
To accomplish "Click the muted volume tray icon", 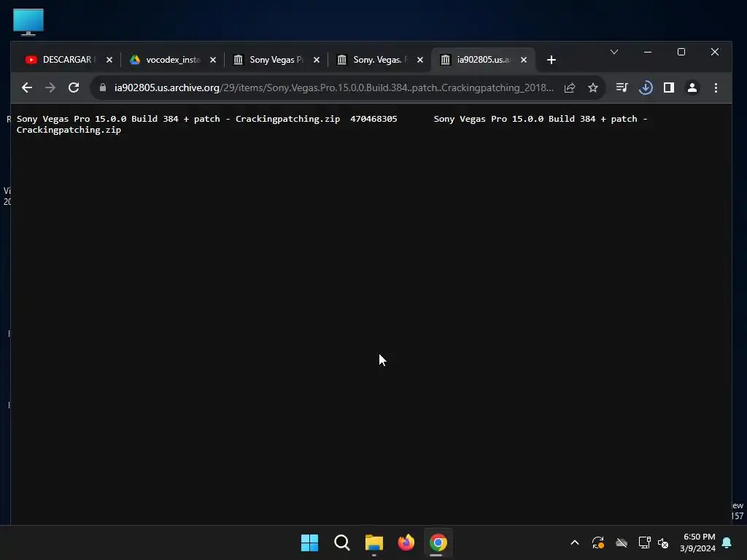I will point(662,542).
